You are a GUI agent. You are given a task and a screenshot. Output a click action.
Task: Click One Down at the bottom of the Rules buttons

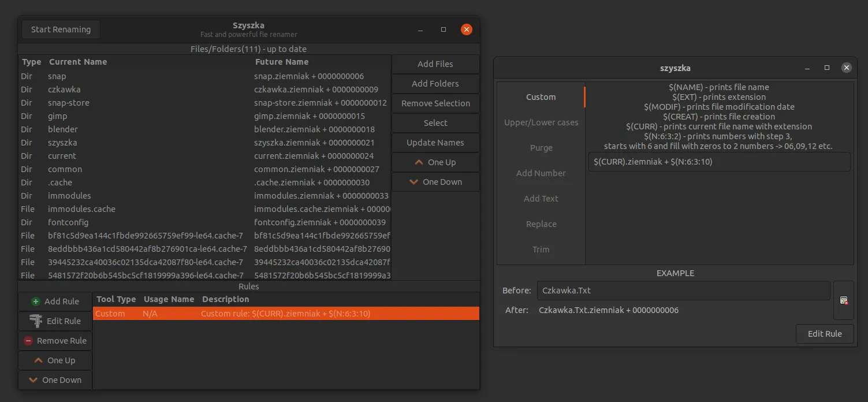[55, 380]
